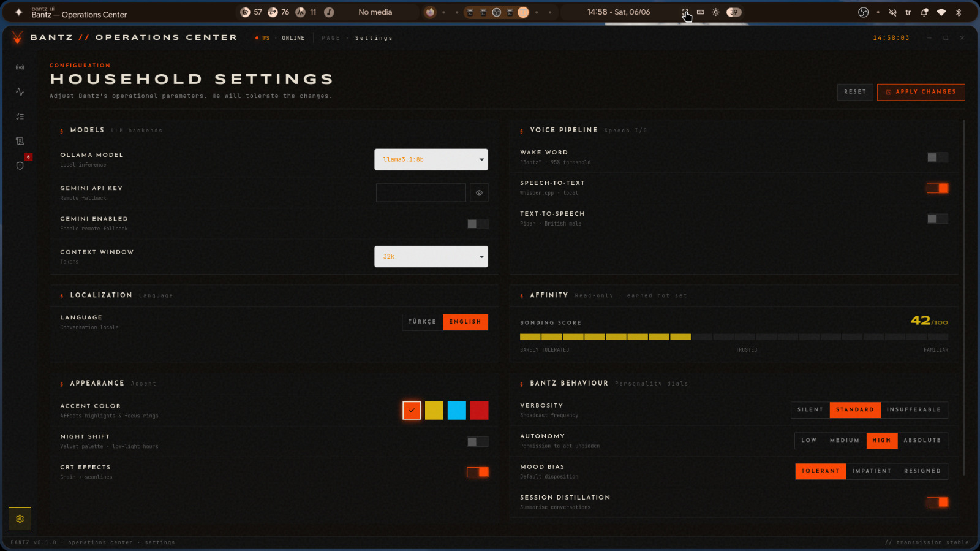This screenshot has width=980, height=551.
Task: Select the red accent color swatch
Action: [x=479, y=411]
